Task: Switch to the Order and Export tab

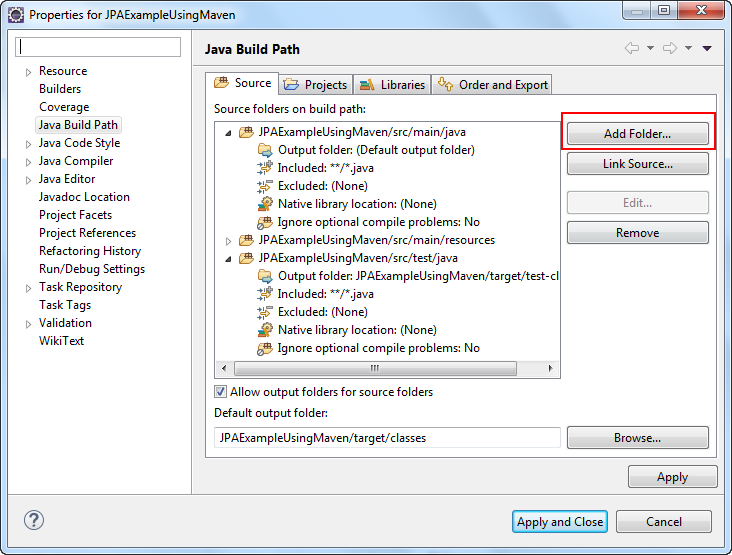Action: [492, 84]
